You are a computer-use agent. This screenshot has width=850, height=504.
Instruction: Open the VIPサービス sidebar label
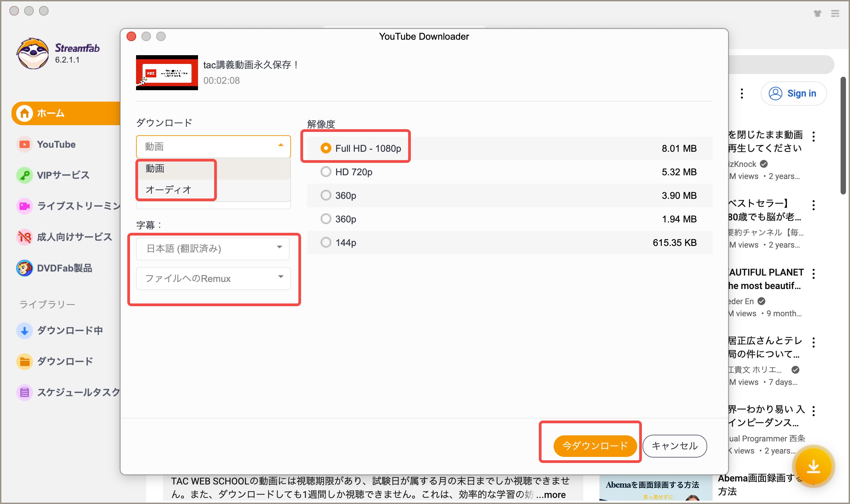tap(63, 175)
